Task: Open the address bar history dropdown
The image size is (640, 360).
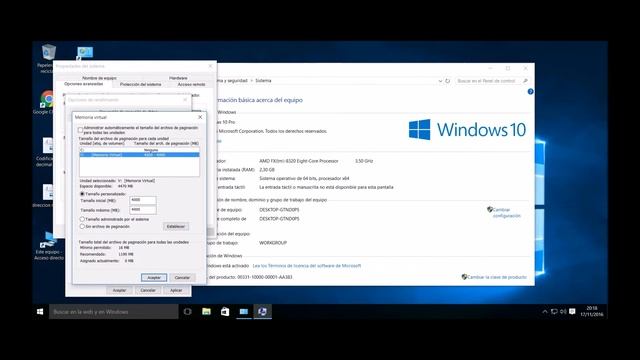Action: click(x=440, y=81)
